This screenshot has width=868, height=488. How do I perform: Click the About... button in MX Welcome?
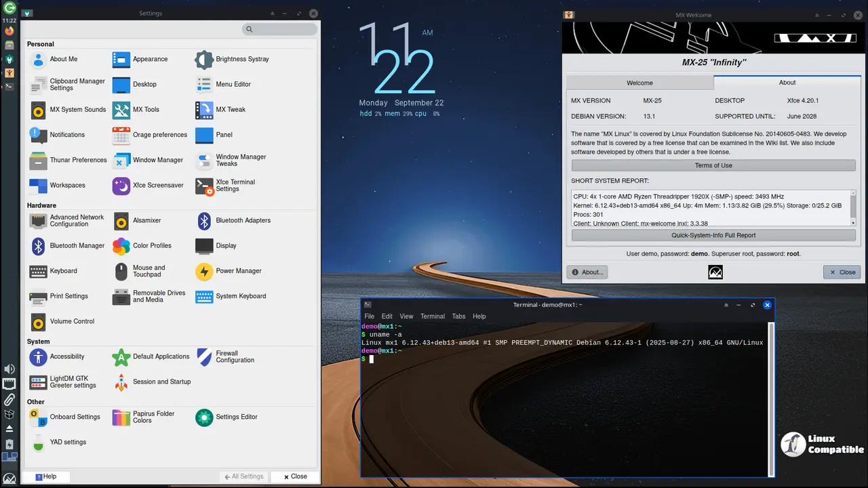coord(587,272)
